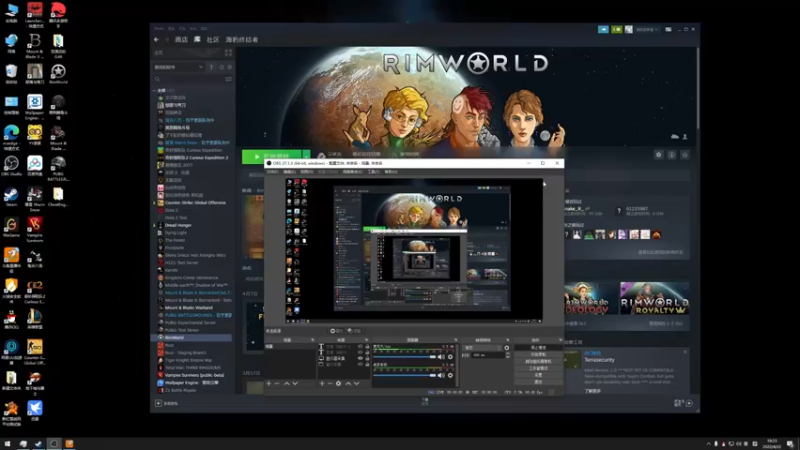Open source properties gear in OBS sources
This screenshot has width=800, height=450.
tap(338, 383)
